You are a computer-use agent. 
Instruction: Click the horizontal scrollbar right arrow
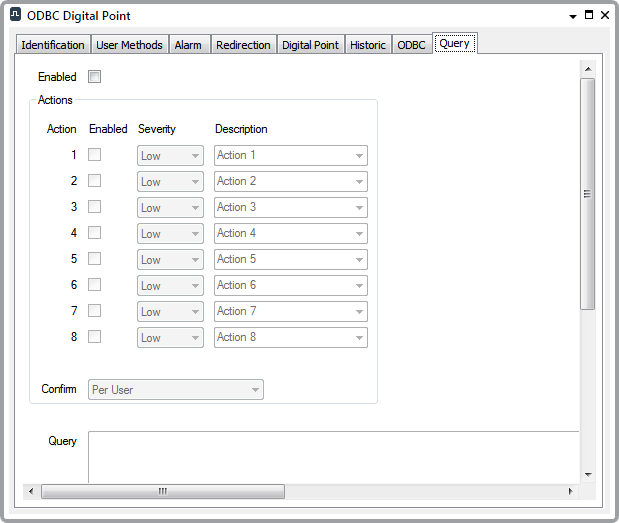coord(571,491)
